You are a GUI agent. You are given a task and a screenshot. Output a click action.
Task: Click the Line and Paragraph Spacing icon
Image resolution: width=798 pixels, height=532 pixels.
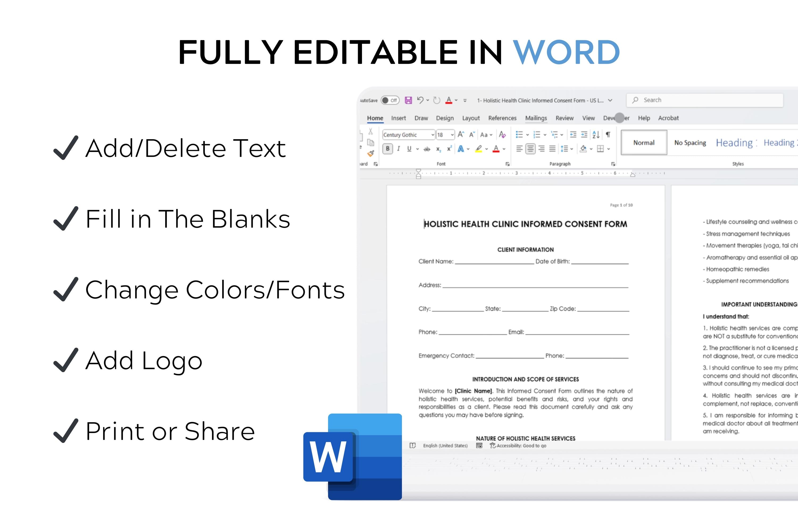click(564, 149)
